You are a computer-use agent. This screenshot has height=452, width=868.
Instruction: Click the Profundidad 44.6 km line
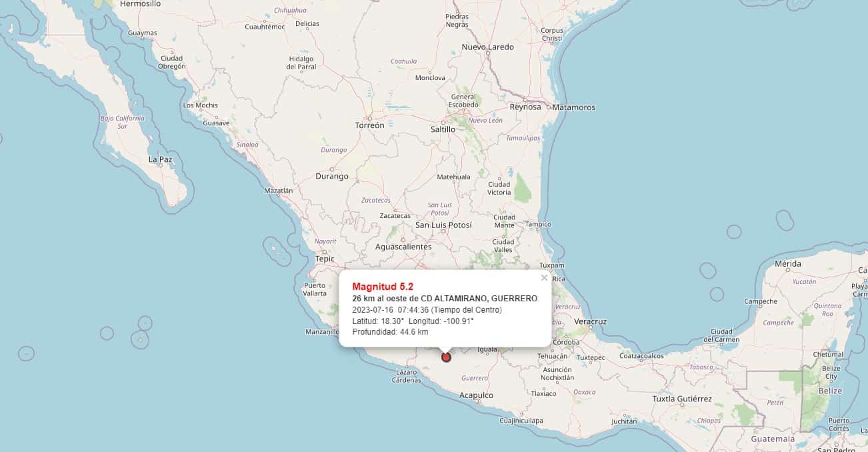tap(390, 331)
